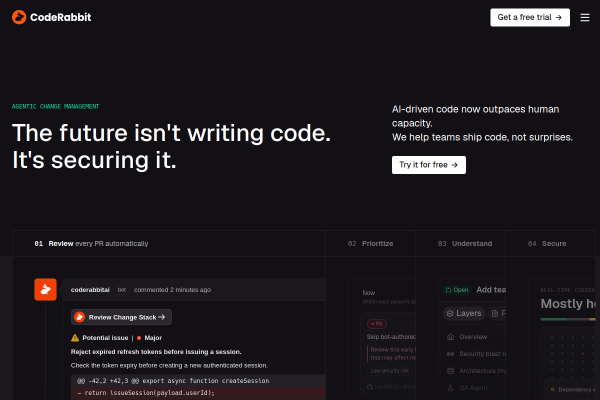Image resolution: width=600 pixels, height=400 pixels.
Task: Click the createSession diff header line
Action: tap(198, 381)
